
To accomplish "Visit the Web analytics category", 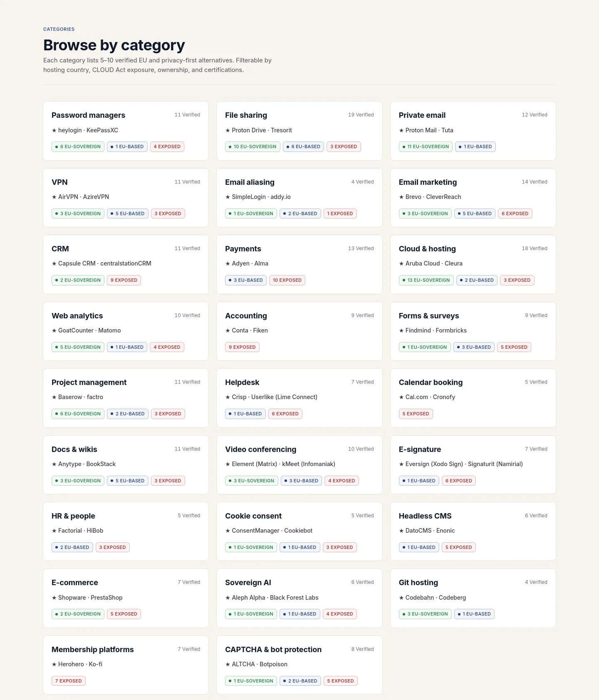I will (x=126, y=331).
